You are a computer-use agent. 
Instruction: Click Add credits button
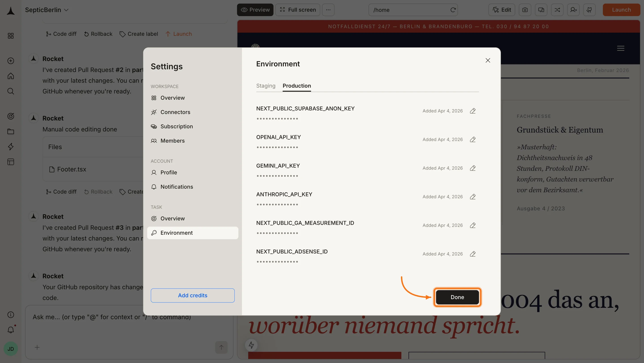click(x=193, y=295)
